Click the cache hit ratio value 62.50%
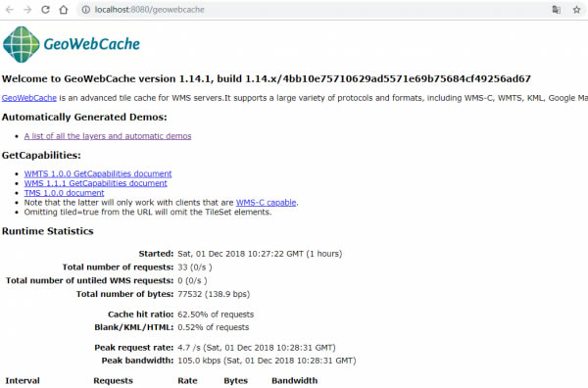Screen dimensions: 588x388 point(216,315)
